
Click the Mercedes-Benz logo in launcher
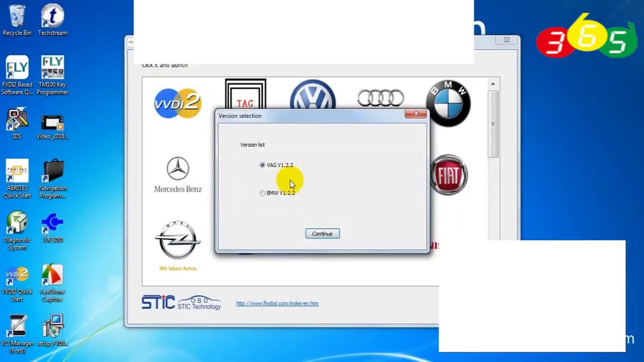point(178,175)
